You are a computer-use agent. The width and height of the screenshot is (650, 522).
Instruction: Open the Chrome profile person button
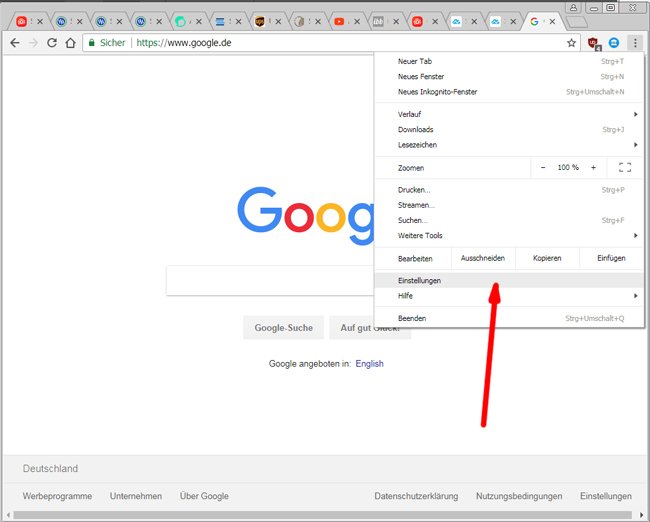tap(573, 7)
